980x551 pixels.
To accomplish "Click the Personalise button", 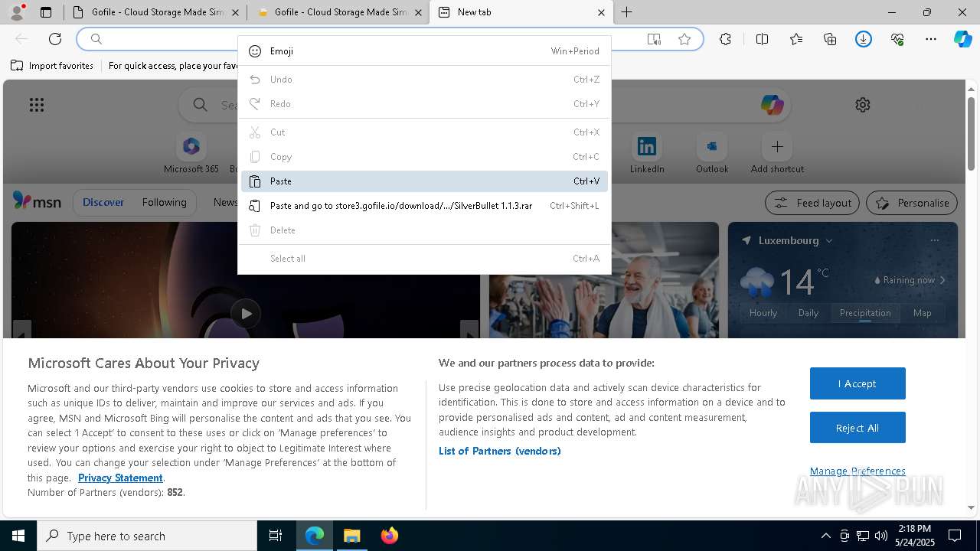I will tap(912, 203).
